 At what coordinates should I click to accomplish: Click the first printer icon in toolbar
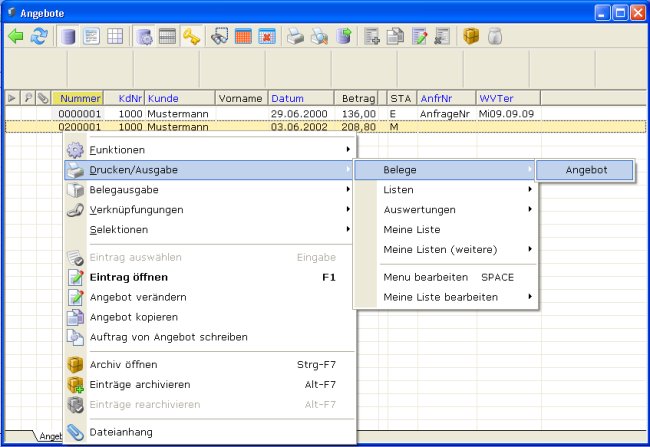tap(296, 36)
